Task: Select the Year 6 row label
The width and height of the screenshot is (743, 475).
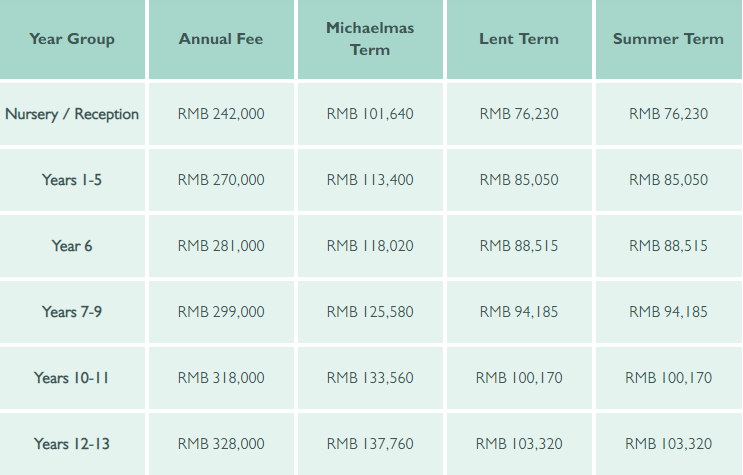Action: tap(72, 246)
